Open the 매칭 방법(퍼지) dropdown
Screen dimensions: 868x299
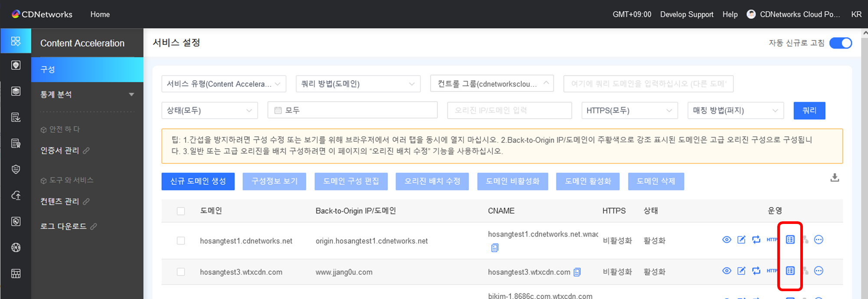pyautogui.click(x=736, y=110)
